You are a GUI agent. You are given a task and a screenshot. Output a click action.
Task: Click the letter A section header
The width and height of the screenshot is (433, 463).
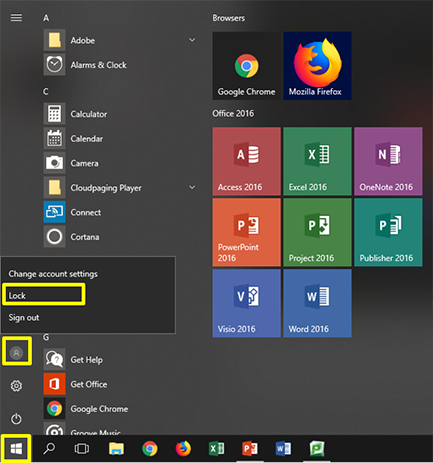click(46, 18)
